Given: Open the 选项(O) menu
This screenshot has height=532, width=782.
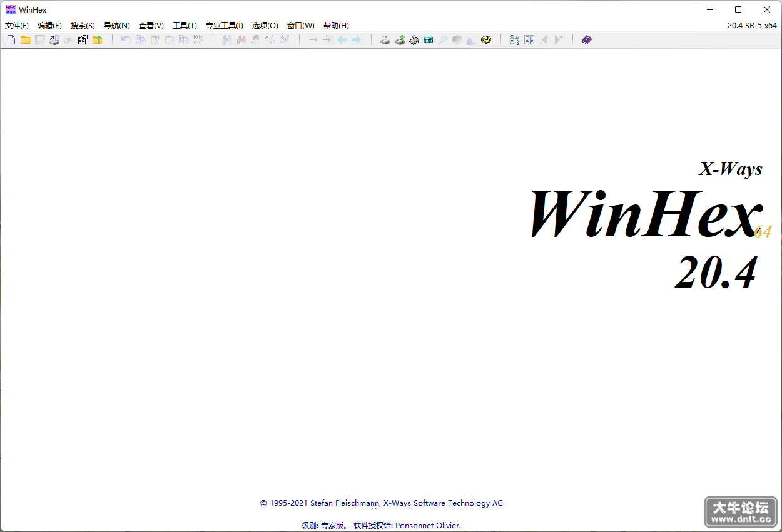Looking at the screenshot, I should pos(265,26).
